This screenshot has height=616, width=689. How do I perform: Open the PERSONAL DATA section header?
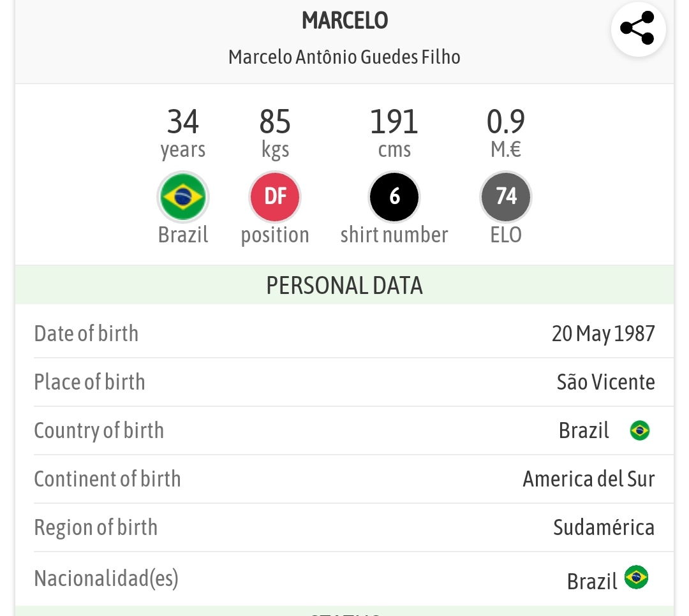[x=344, y=285]
